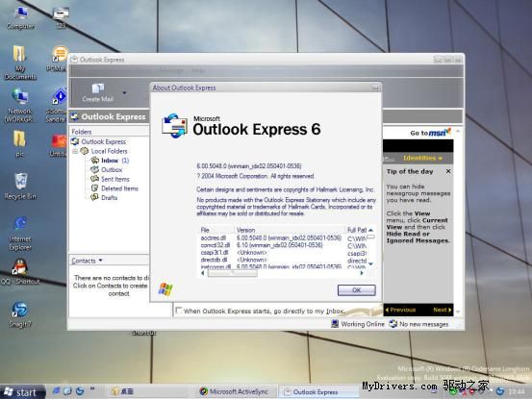Launch the SnagIt 7 desktop shortcut
The image size is (532, 399).
(19, 314)
